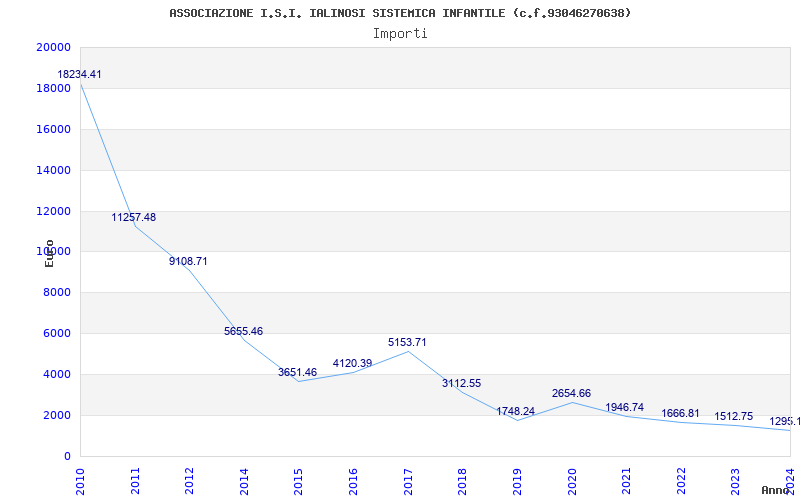Select the 2654.66 value label
This screenshot has height=500, width=800.
coord(571,394)
